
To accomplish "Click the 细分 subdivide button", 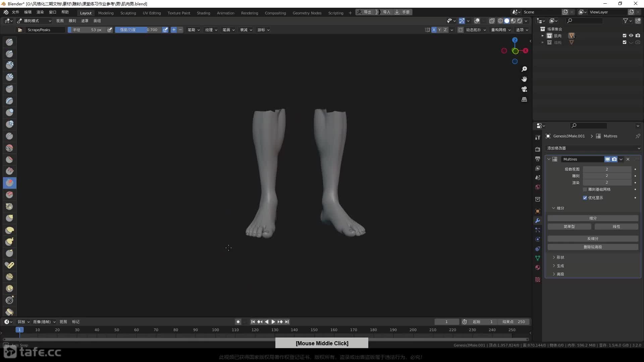I will (593, 218).
